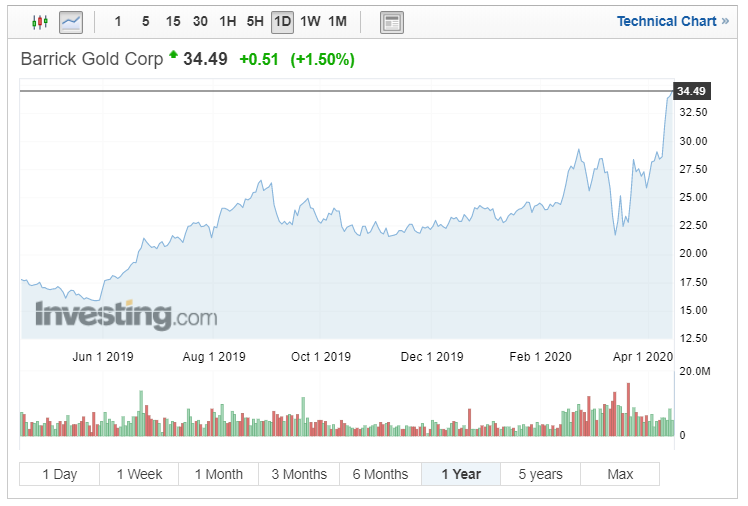Select the 1H interval
The height and width of the screenshot is (506, 748).
pos(228,21)
